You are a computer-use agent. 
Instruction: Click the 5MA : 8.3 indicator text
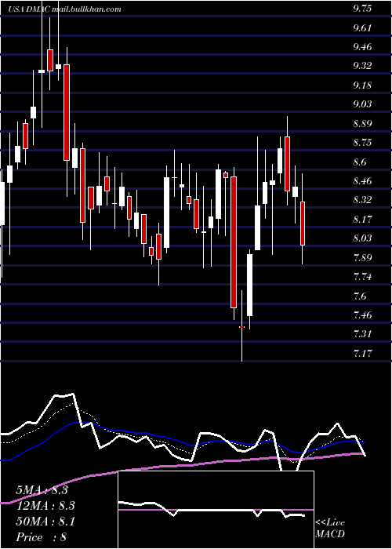[42, 490]
